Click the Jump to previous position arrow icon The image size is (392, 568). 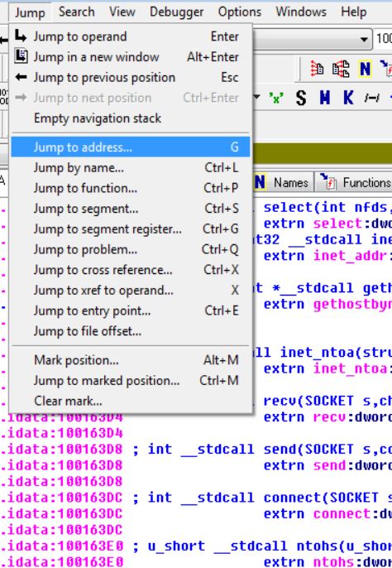(21, 77)
